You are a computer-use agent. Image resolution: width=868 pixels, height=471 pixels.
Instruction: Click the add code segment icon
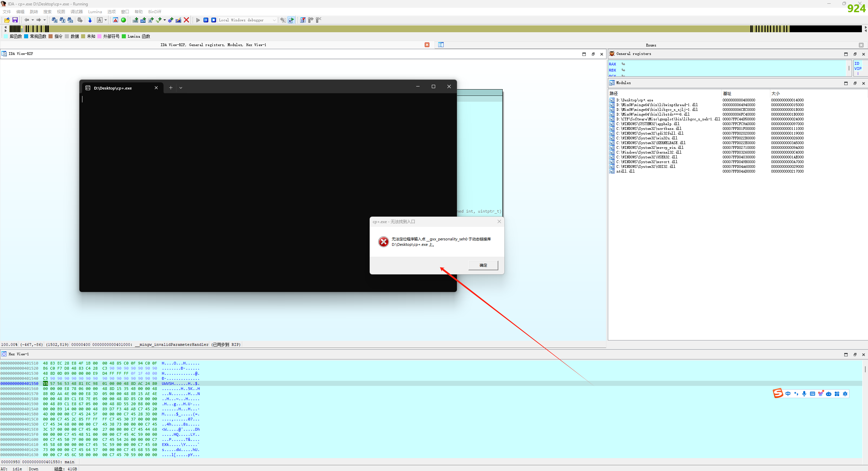click(x=135, y=20)
